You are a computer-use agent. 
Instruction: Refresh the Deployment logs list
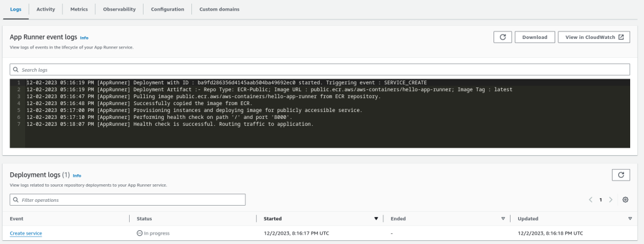pos(621,175)
